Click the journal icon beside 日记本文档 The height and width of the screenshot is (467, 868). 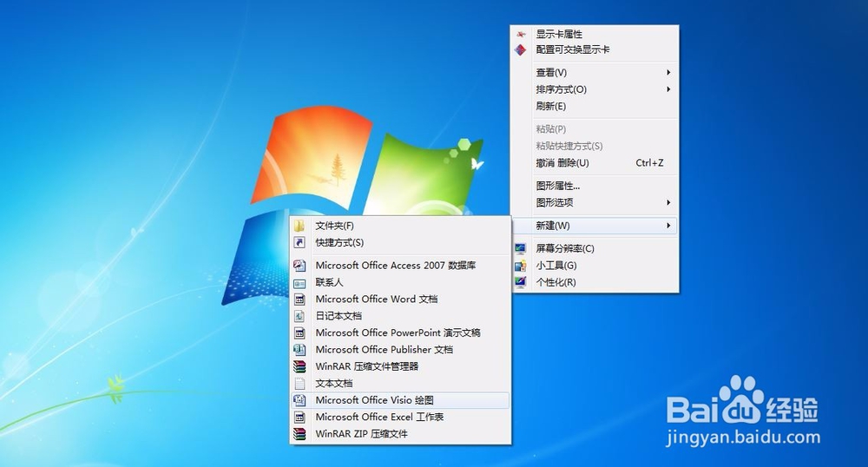coord(299,316)
